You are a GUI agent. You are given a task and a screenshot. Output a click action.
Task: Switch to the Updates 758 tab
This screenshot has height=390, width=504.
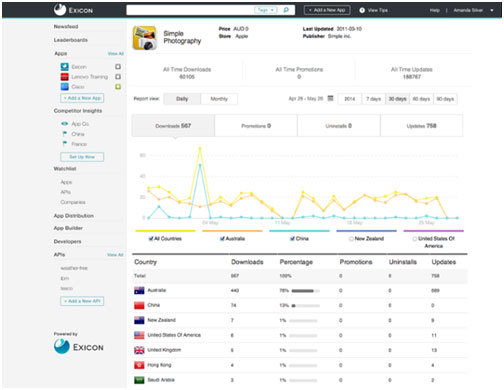421,126
